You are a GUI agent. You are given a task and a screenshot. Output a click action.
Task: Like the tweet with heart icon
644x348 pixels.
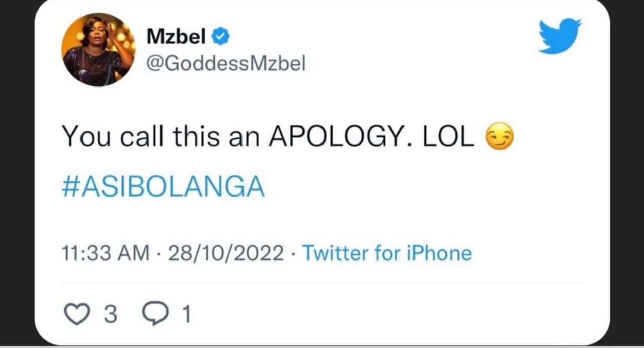click(76, 314)
